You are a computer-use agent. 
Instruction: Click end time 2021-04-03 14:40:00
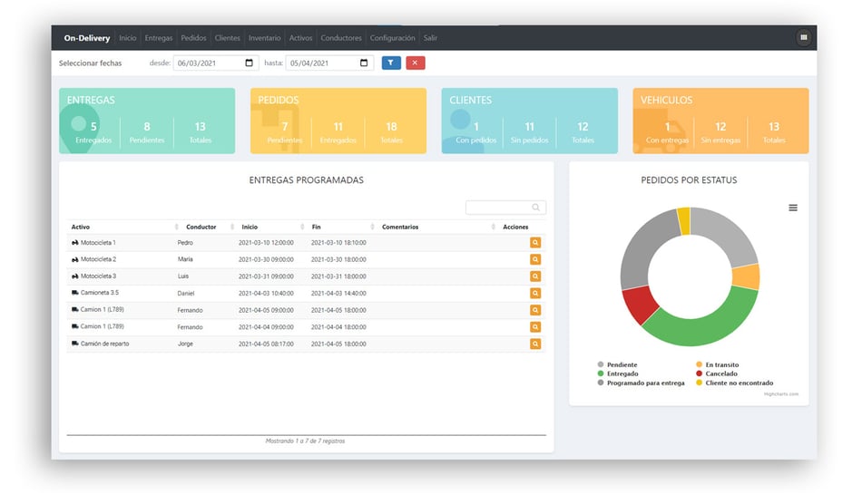pos(338,293)
